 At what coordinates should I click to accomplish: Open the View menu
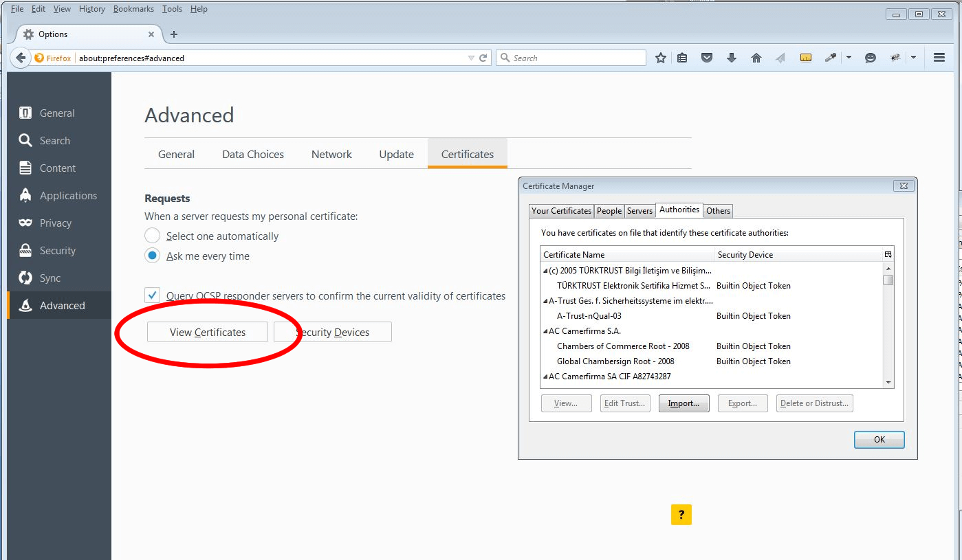(x=62, y=9)
